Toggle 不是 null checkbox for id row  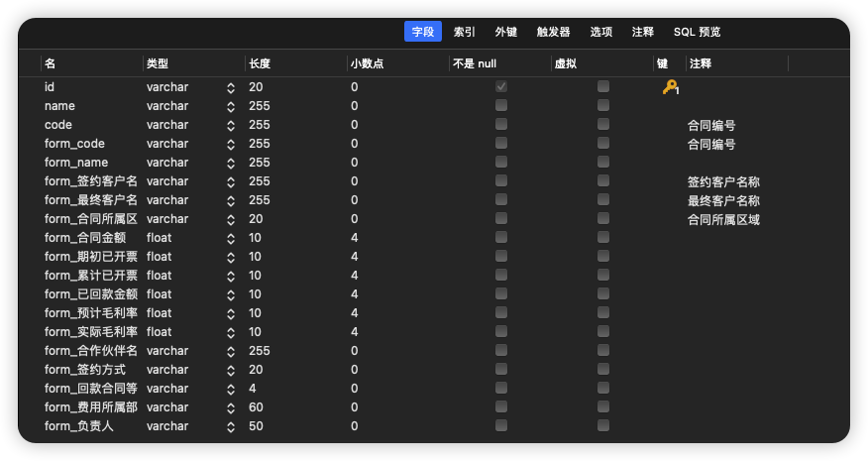pos(501,86)
